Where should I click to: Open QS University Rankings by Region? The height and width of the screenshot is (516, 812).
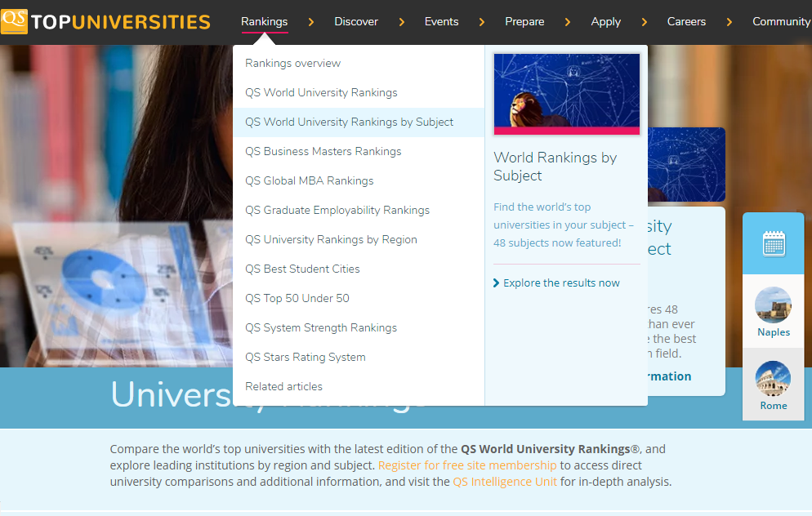pos(359,239)
